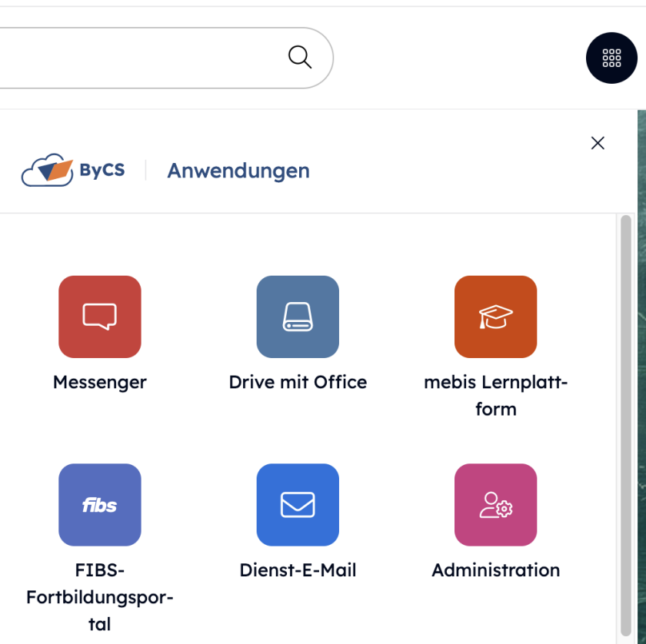
Task: Close the Anwendungen overlay
Action: pyautogui.click(x=598, y=142)
